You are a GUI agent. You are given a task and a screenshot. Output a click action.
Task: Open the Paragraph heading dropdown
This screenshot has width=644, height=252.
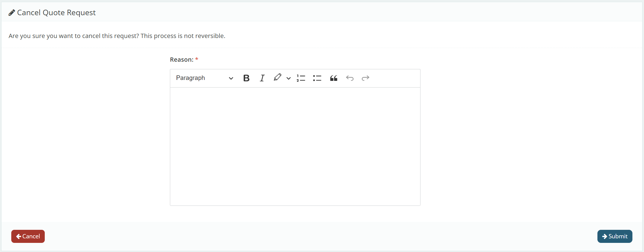(x=204, y=78)
